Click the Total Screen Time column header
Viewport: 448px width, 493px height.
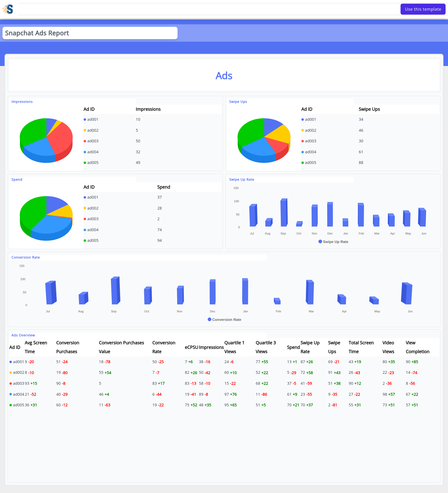point(361,347)
